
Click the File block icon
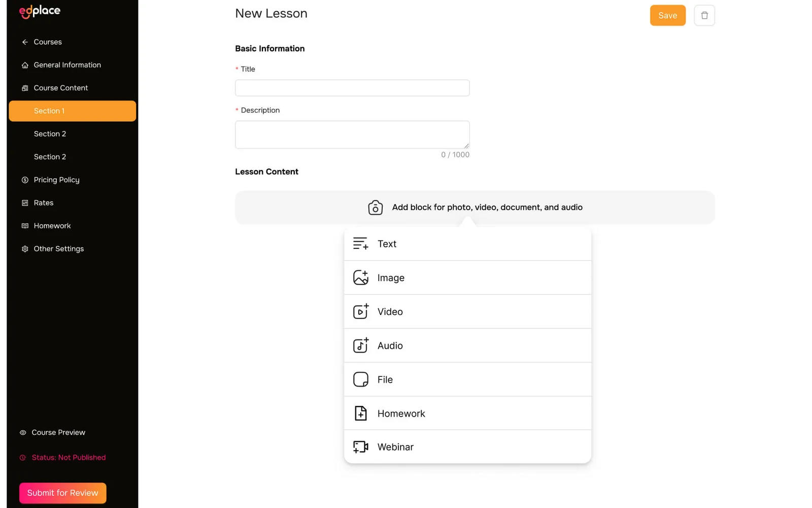(360, 379)
